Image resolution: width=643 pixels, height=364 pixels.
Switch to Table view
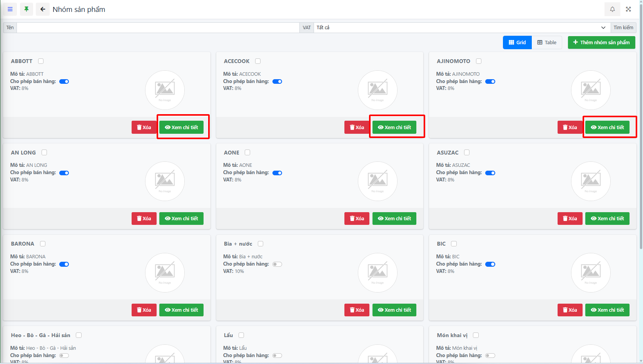tap(547, 42)
